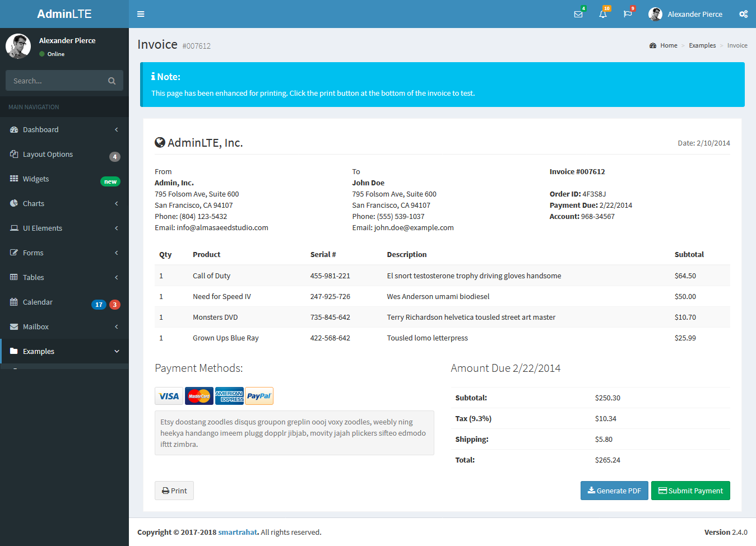Open the tasks flag icon in the navbar
Screen dimensions: 756x546
(x=628, y=14)
